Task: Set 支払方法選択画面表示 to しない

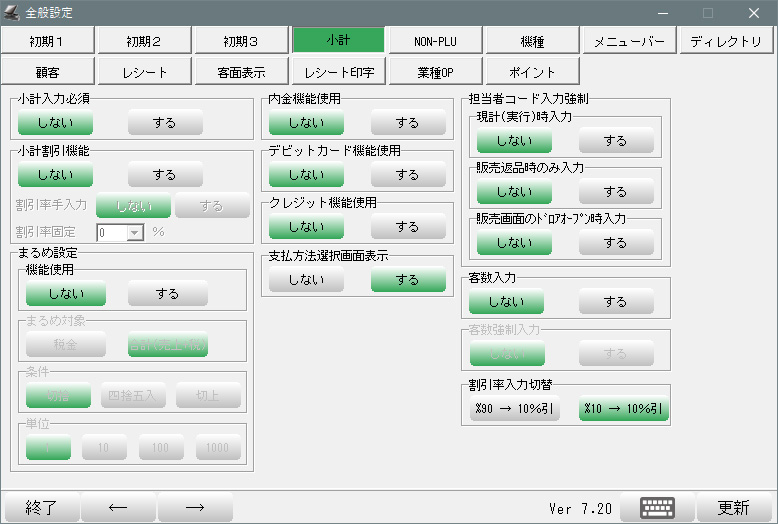Action: (x=306, y=280)
